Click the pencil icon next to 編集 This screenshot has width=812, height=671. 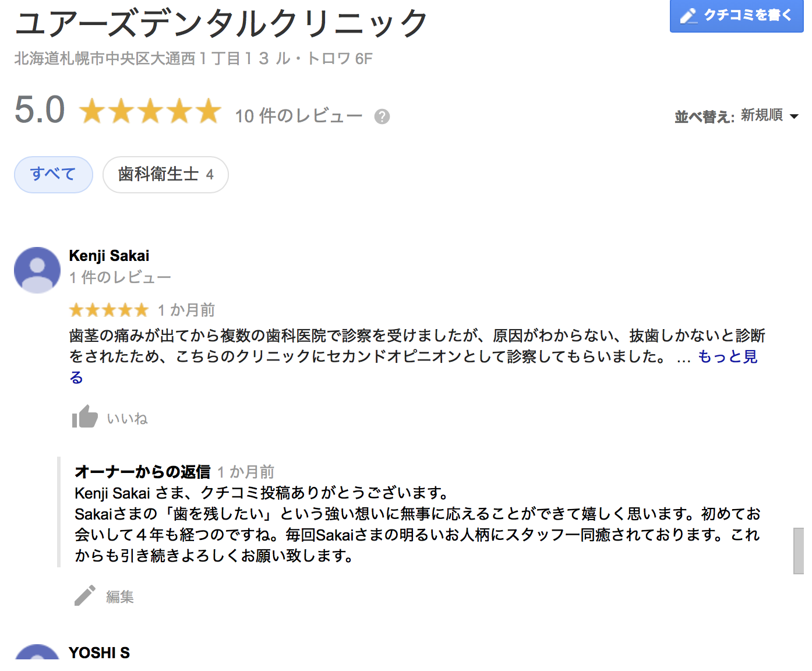tap(85, 595)
